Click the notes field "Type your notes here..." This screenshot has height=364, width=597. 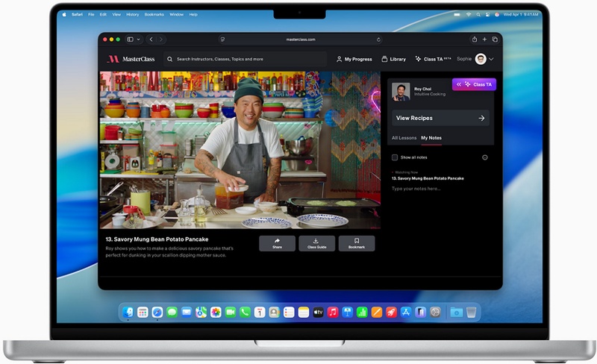(416, 189)
